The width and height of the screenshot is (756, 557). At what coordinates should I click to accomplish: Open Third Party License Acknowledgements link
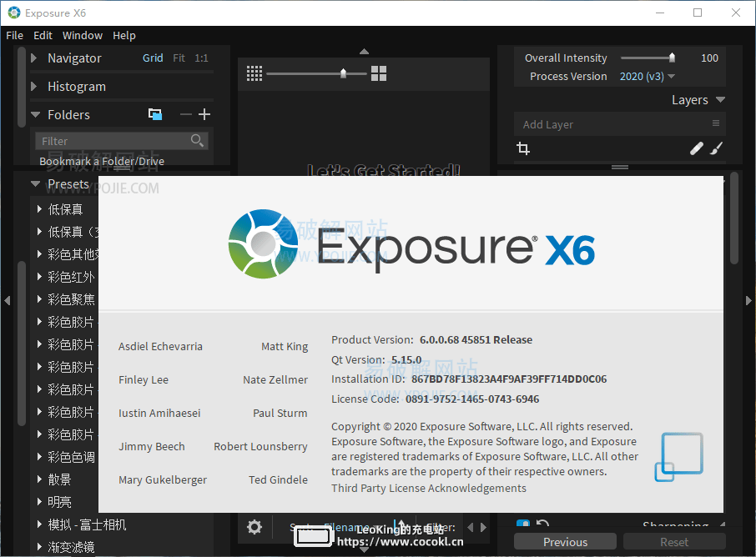coord(429,488)
